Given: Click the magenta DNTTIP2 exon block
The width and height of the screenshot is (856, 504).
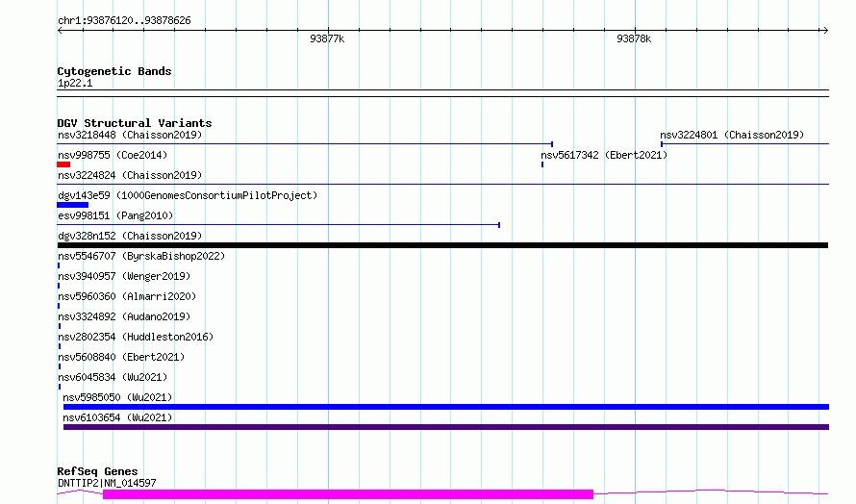Looking at the screenshot, I should tap(348, 494).
